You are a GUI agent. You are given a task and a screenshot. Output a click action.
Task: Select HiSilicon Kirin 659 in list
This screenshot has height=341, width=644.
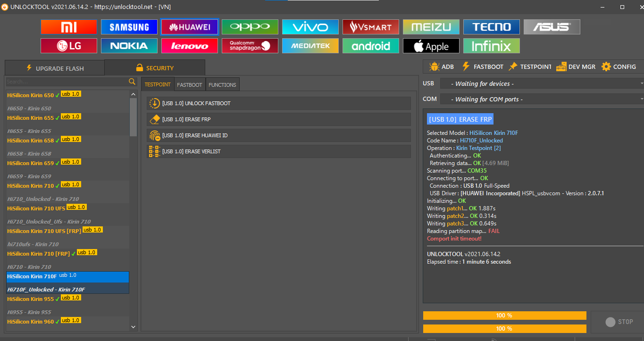[x=67, y=163]
